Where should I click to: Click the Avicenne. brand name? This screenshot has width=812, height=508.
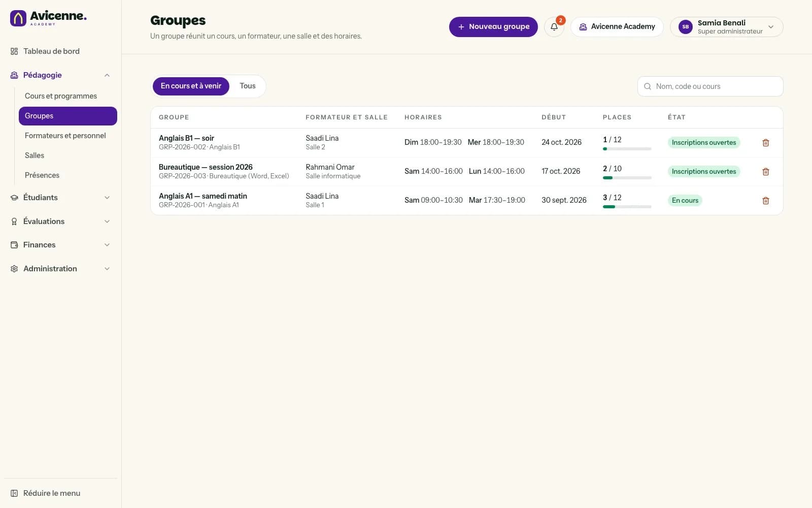point(58,16)
